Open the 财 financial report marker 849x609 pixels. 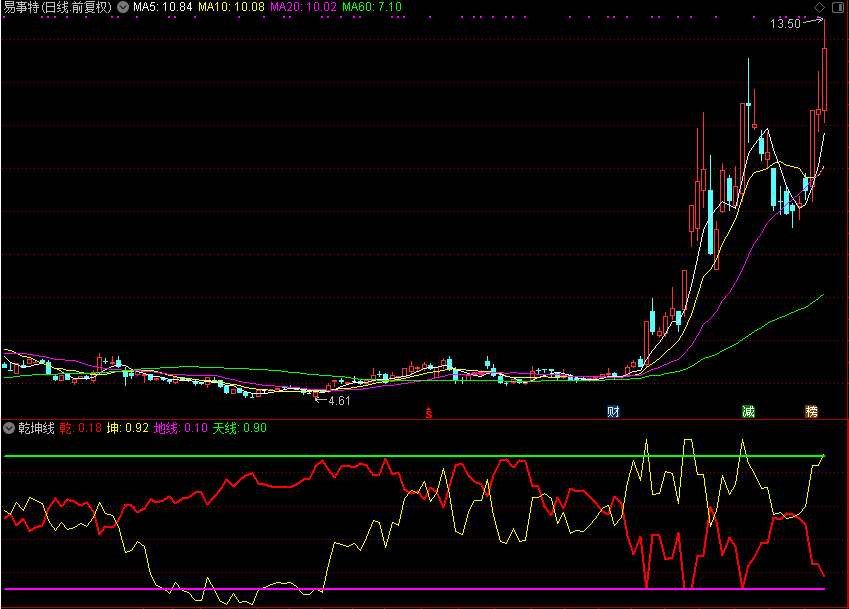click(613, 412)
